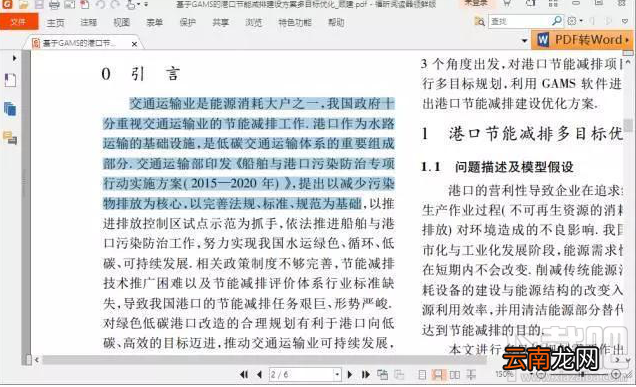Screen dimensions: 636x387
Task: Switch to the 共享 ribbon tab
Action: [x=220, y=22]
